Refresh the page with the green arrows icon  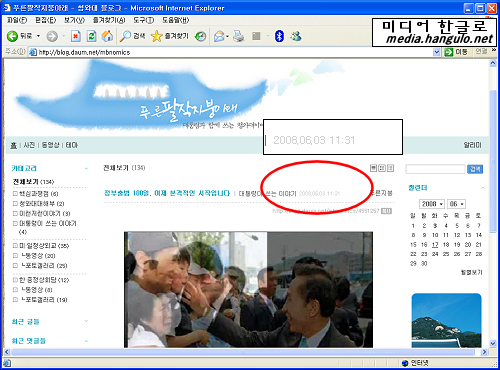coord(91,36)
